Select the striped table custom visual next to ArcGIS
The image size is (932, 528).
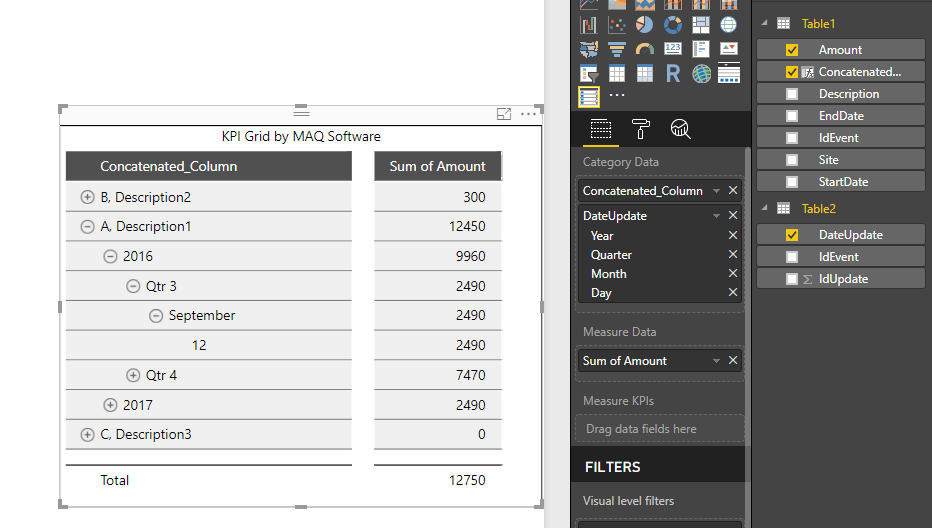point(729,73)
